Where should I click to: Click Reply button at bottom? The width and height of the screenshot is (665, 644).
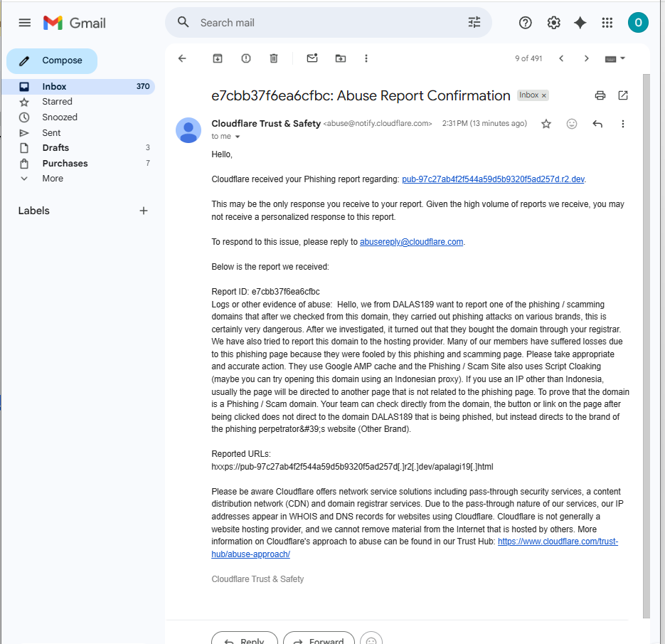tap(245, 638)
